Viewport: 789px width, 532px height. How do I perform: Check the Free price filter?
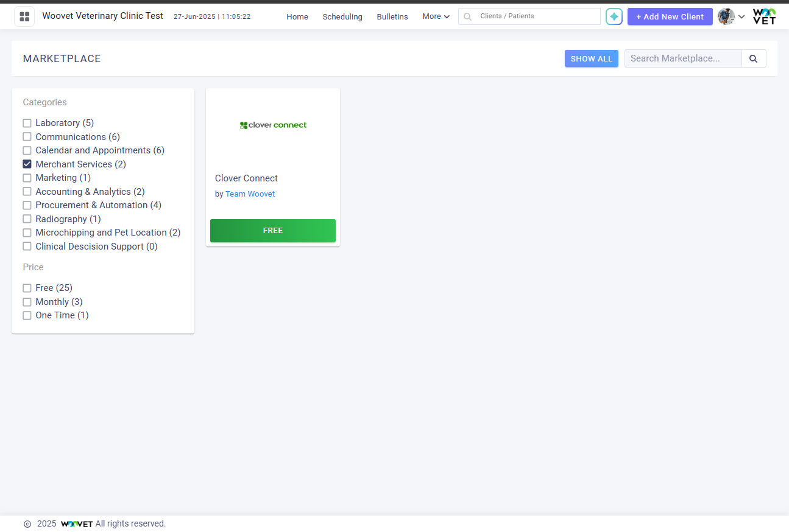point(27,287)
